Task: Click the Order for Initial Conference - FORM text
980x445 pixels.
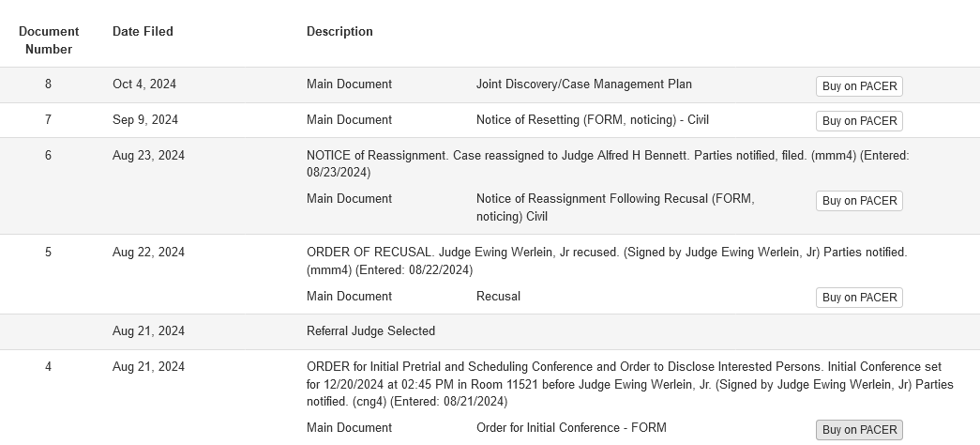Action: click(x=571, y=427)
